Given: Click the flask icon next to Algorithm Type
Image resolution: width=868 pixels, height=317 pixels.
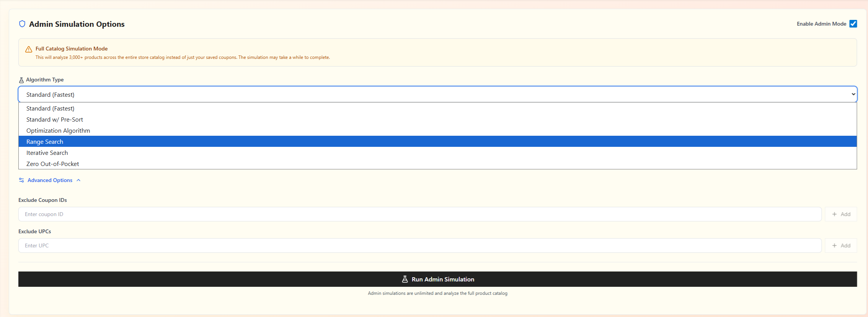Looking at the screenshot, I should (x=21, y=80).
